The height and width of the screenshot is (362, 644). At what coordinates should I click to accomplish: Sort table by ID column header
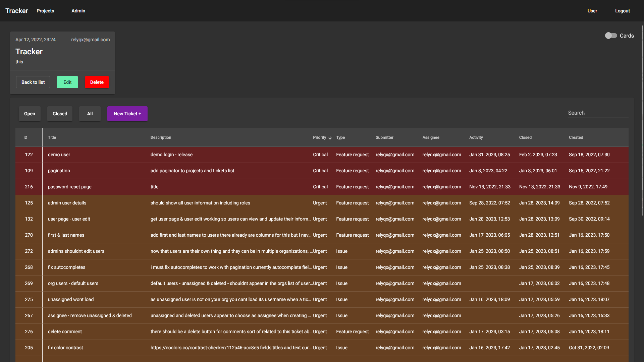click(25, 137)
